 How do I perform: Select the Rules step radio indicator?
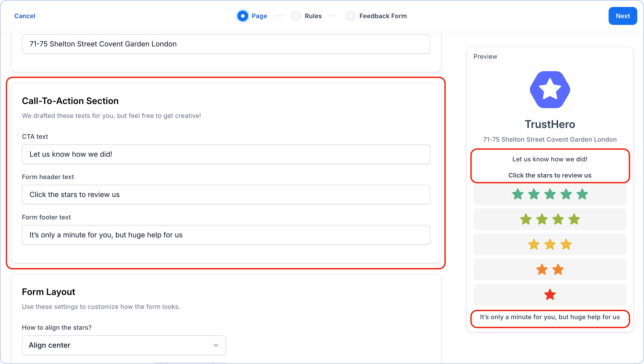(x=296, y=16)
